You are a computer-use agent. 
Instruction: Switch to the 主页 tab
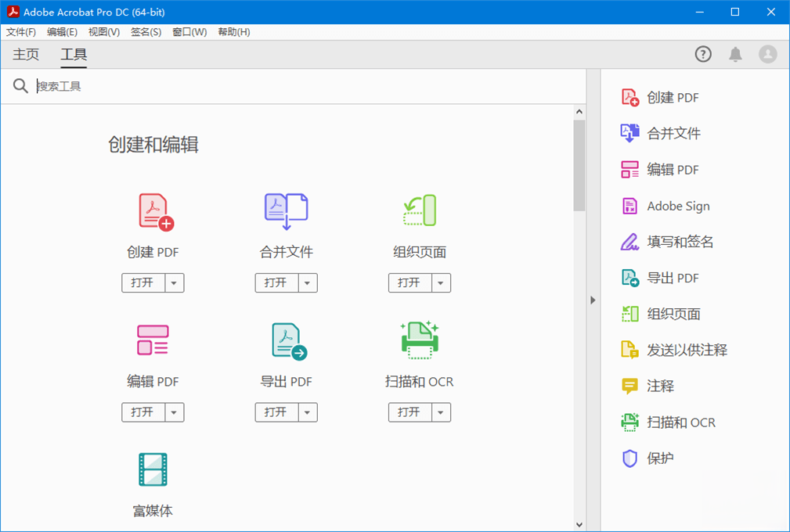click(26, 54)
